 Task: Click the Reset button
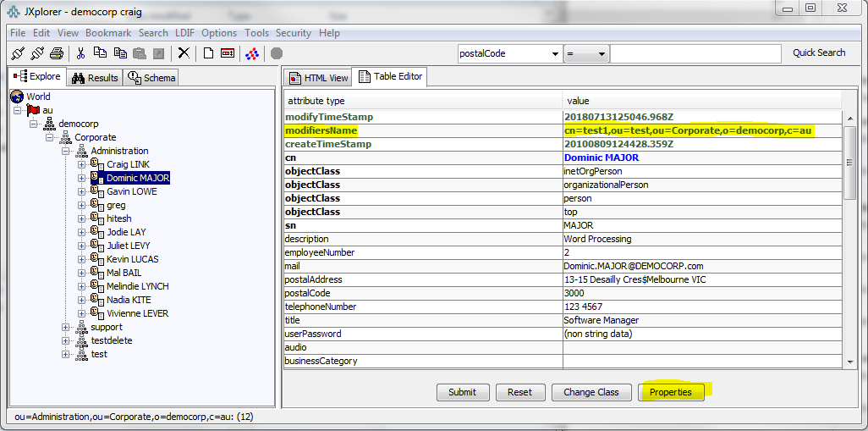[x=519, y=392]
